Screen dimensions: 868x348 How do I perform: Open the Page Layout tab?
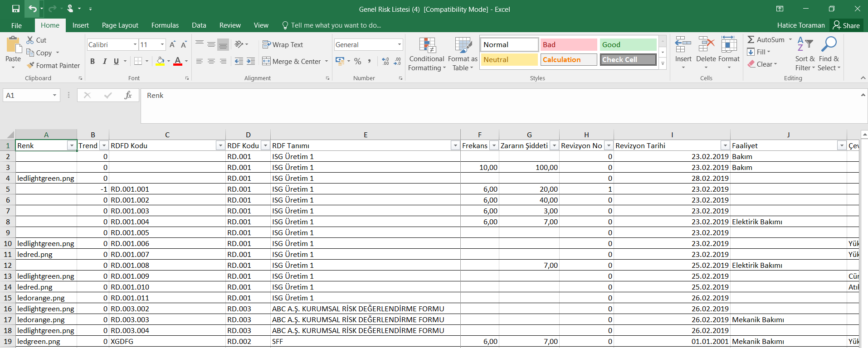[120, 25]
